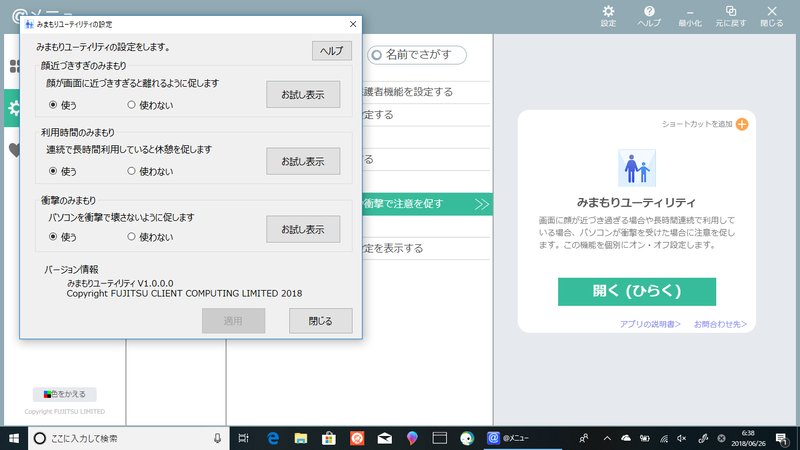
Task: Open Mail app from taskbar
Action: pyautogui.click(x=385, y=438)
